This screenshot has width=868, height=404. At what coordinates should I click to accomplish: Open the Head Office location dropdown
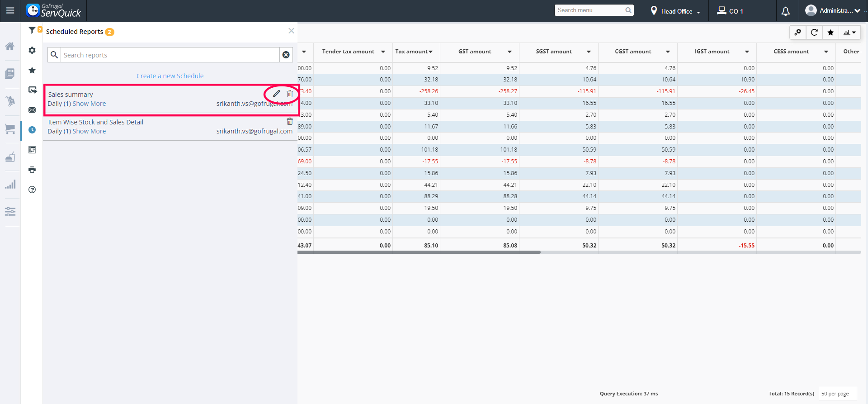pyautogui.click(x=675, y=11)
